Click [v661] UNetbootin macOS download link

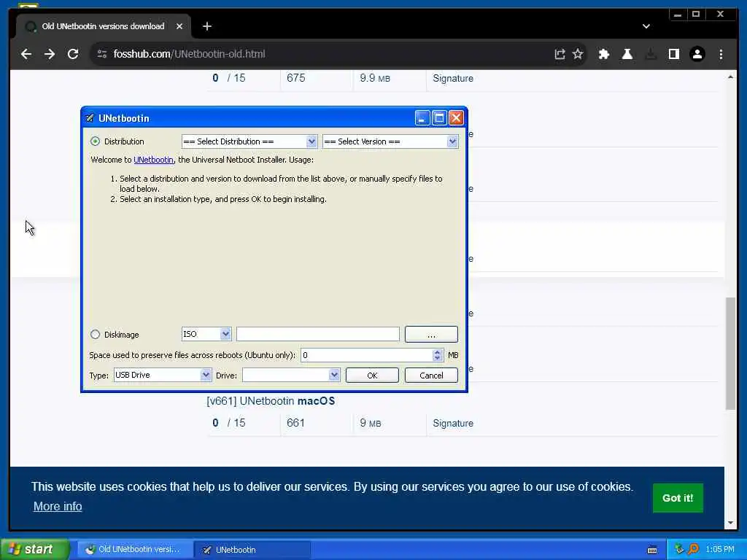271,401
